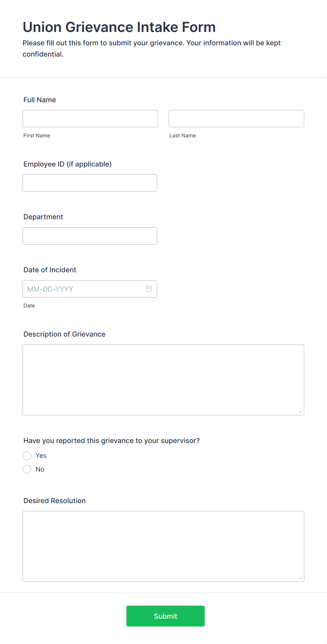327x644 pixels.
Task: Click the No option label text
Action: [x=40, y=469]
